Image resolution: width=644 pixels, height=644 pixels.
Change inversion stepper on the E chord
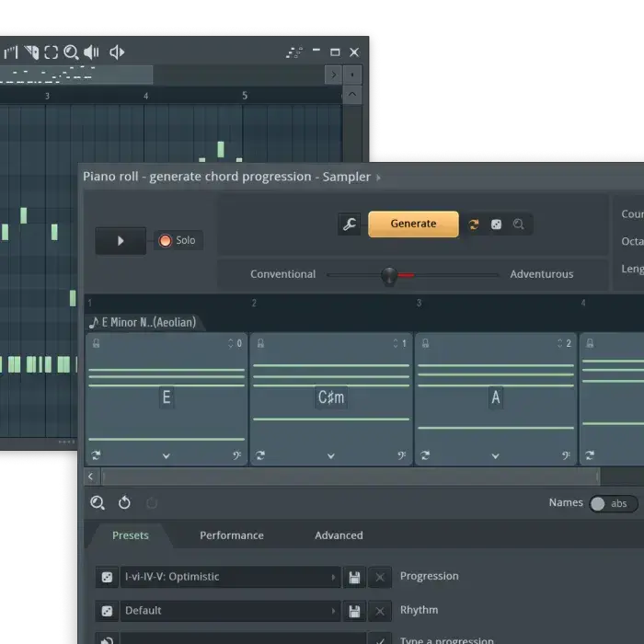(x=230, y=343)
